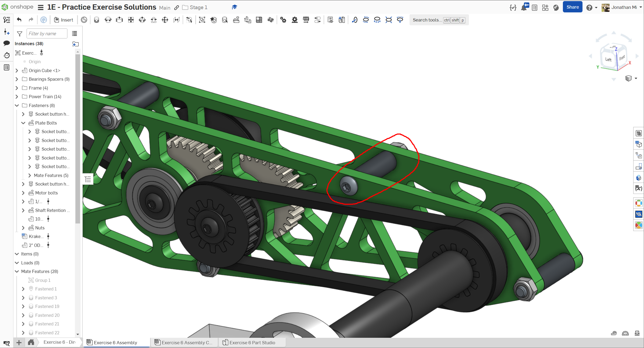This screenshot has height=348, width=644.
Task: Select the Revolute mate tool
Action: [108, 20]
